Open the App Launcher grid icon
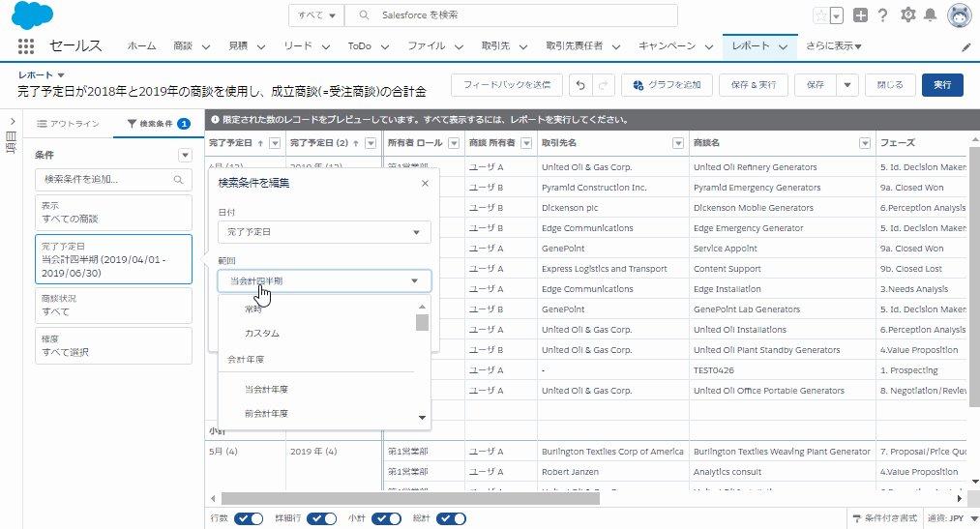980x529 pixels. pos(25,45)
